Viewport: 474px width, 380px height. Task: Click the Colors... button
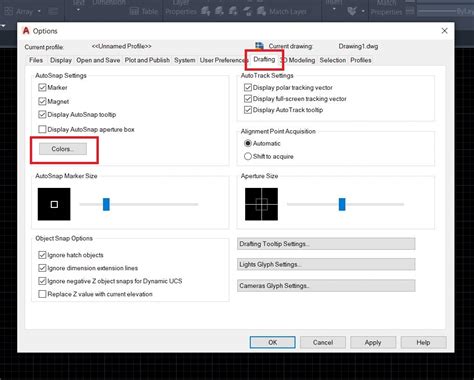pyautogui.click(x=63, y=149)
